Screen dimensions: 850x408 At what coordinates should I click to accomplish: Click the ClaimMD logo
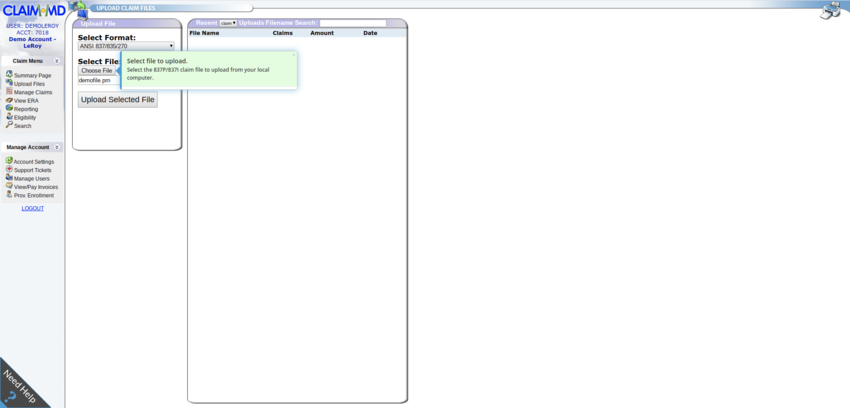pos(33,10)
